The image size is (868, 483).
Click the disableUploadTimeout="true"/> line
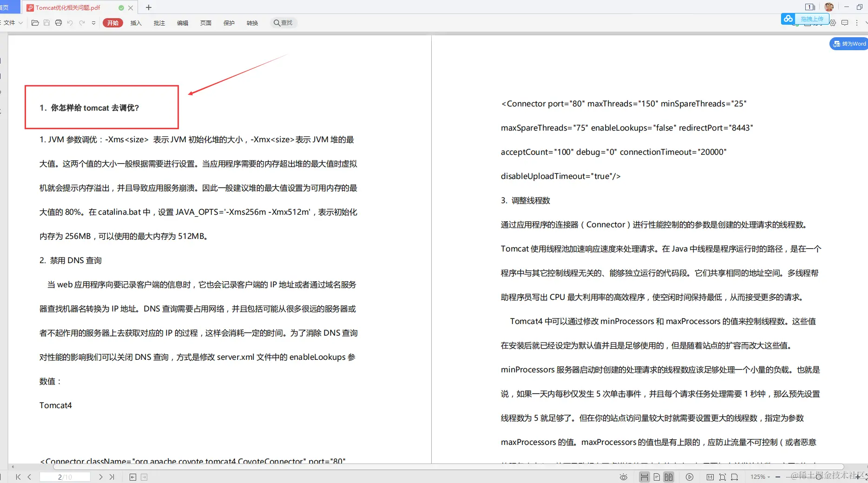pyautogui.click(x=561, y=176)
